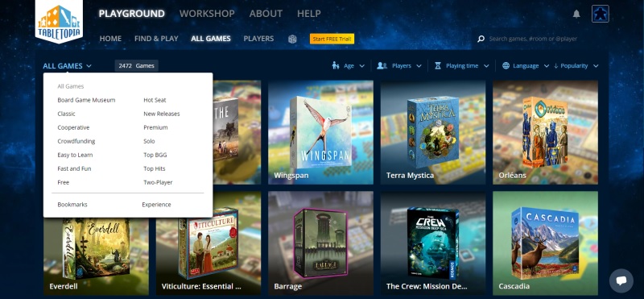Choose the Hot Seat category

[x=155, y=100]
